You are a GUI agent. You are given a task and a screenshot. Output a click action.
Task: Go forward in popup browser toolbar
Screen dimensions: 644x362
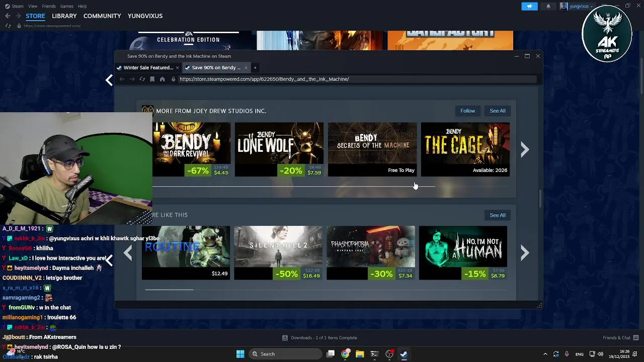pyautogui.click(x=132, y=79)
